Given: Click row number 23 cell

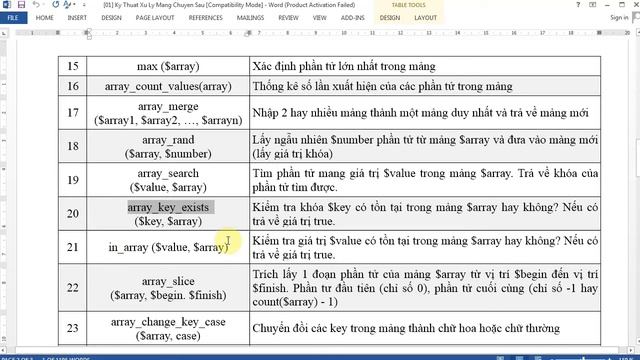Looking at the screenshot, I should click(73, 329).
